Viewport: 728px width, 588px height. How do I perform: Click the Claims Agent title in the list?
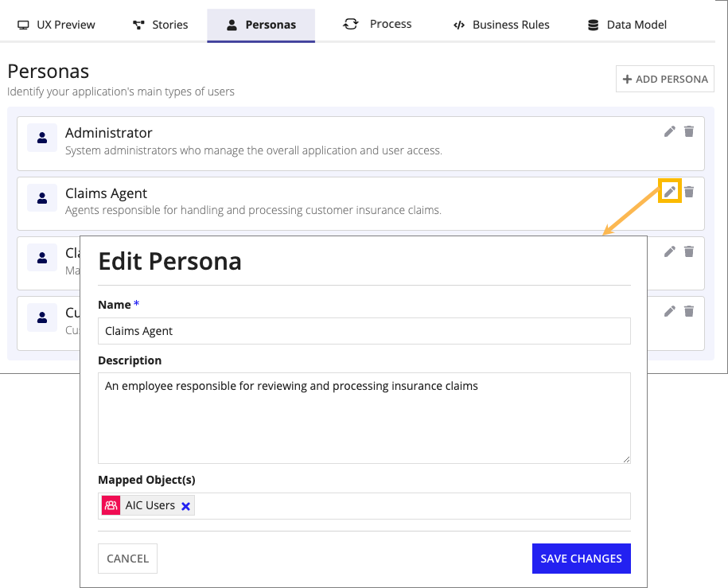click(106, 193)
